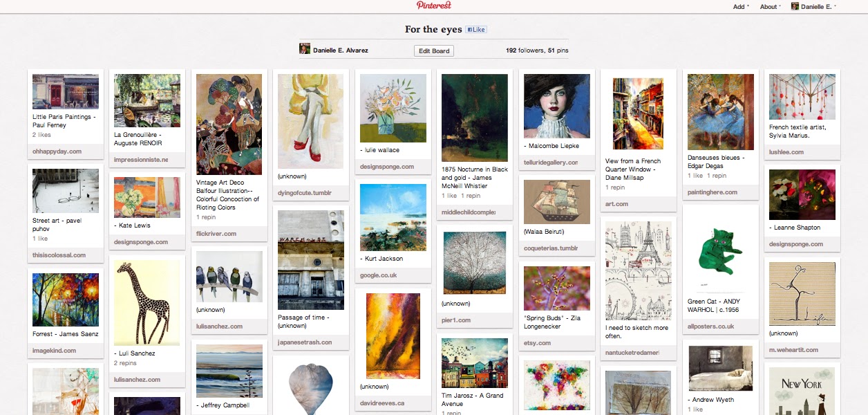
Task: Visit etsy.com source link
Action: pyautogui.click(x=537, y=343)
